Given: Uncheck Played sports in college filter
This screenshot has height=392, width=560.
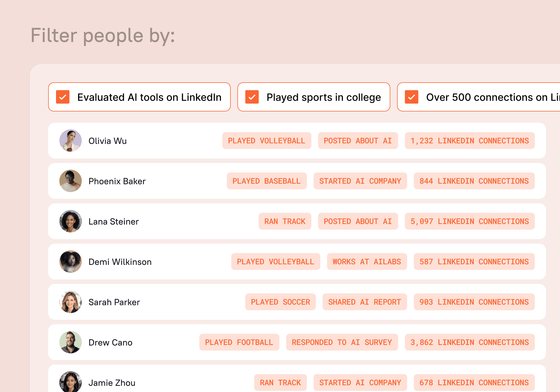Looking at the screenshot, I should 252,97.
